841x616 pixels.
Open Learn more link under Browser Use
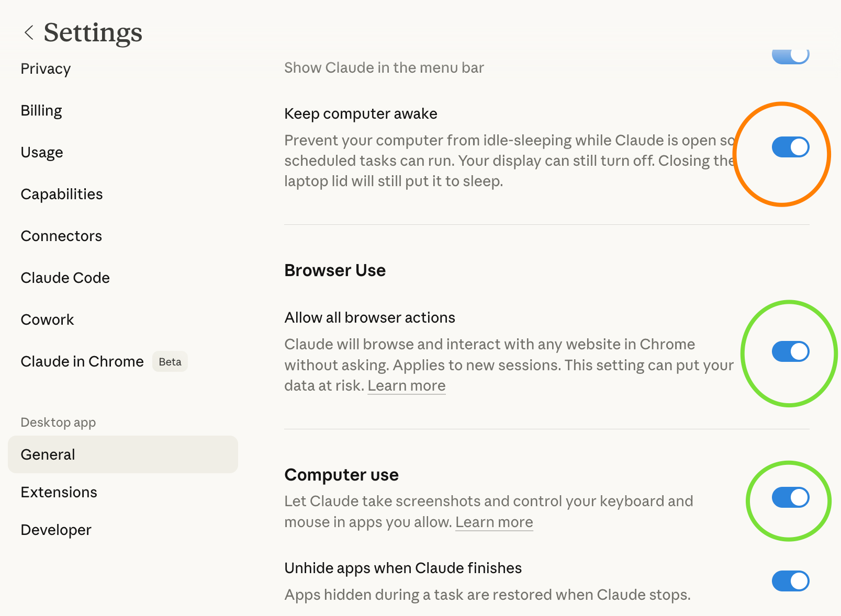coord(407,385)
